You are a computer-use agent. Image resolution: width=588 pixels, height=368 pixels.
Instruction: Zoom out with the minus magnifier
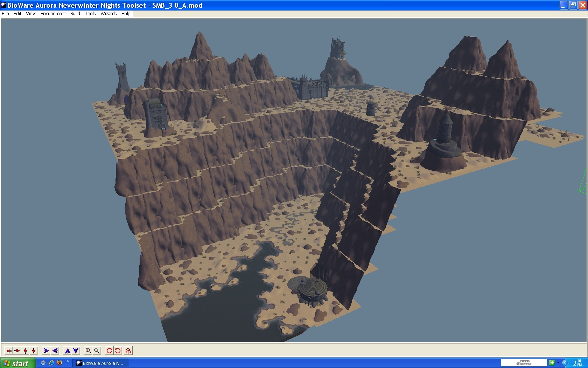97,350
